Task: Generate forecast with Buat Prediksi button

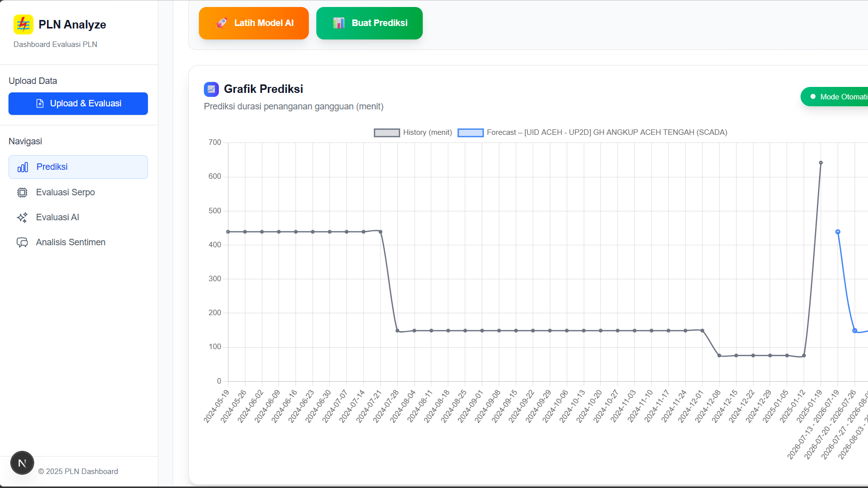Action: (369, 23)
